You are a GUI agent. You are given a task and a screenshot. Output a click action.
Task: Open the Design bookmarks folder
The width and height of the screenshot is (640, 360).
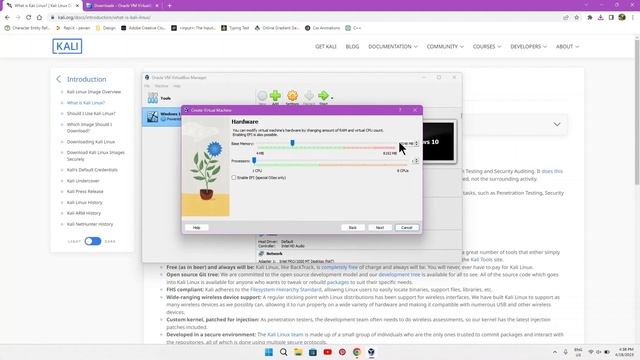[x=105, y=28]
